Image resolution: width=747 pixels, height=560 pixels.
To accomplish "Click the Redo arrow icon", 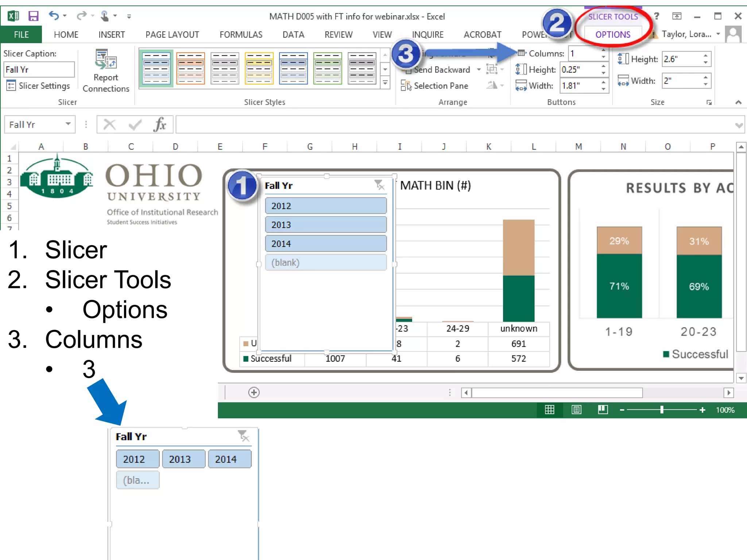I will tap(82, 16).
